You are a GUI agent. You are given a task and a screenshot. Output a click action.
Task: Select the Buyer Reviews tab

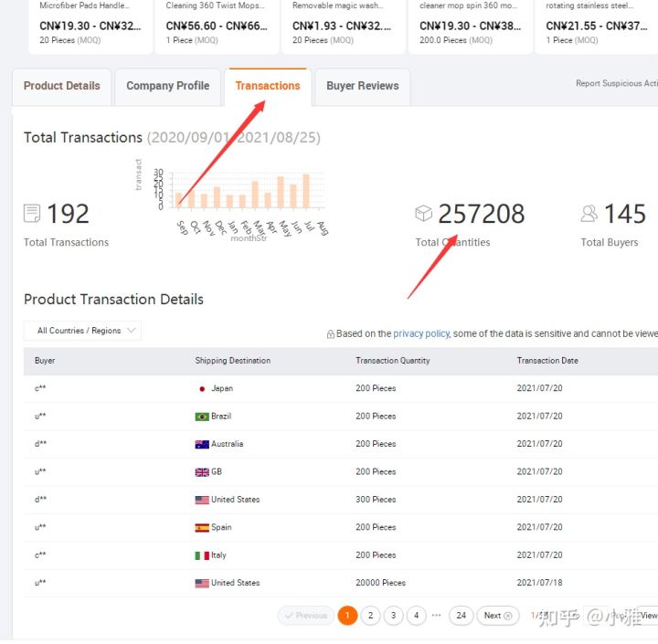click(362, 86)
